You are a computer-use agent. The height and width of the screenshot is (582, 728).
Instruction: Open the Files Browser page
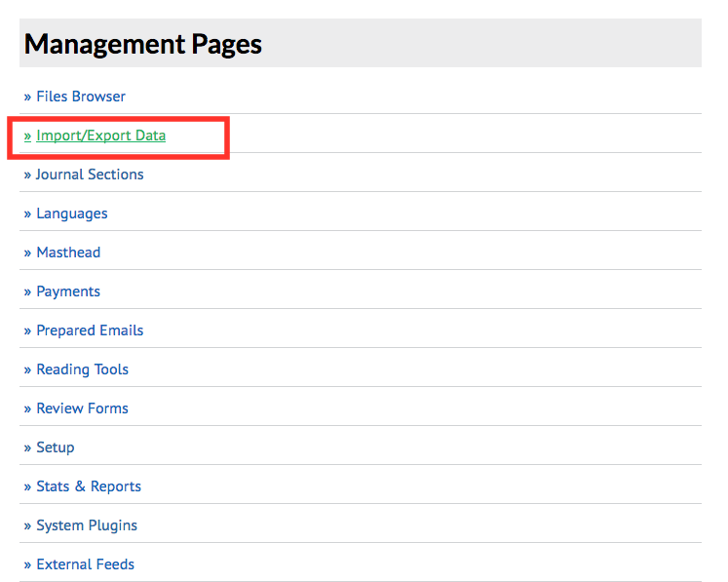click(80, 97)
